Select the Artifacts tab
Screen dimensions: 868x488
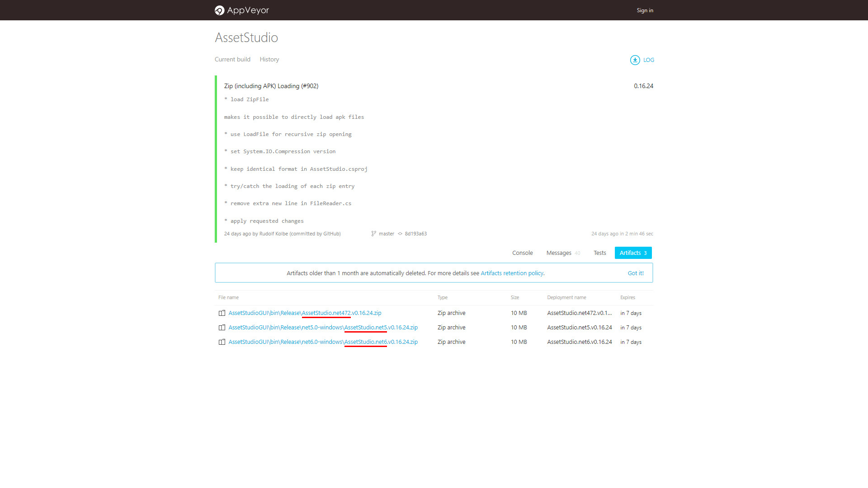tap(632, 253)
